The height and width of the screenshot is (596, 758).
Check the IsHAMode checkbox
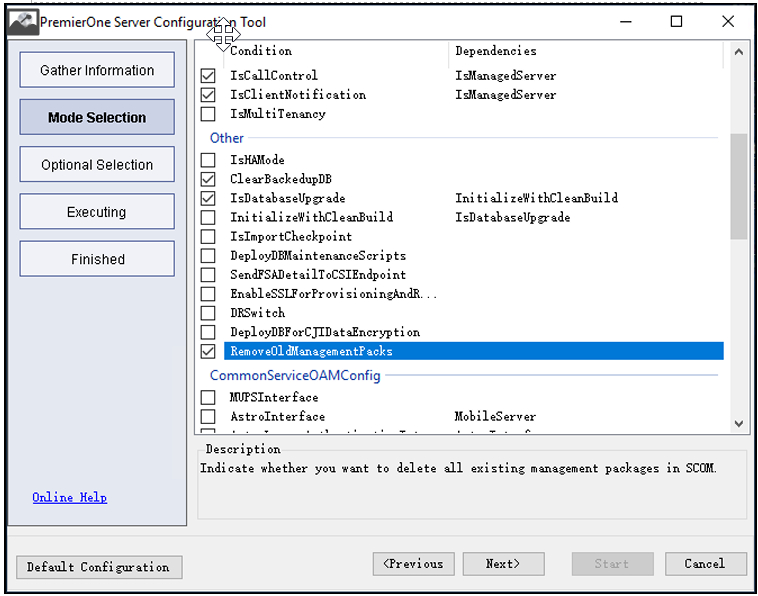point(208,160)
